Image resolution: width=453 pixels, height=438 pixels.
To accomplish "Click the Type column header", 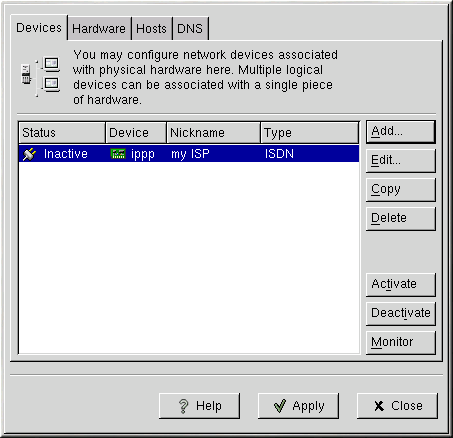I will 310,133.
